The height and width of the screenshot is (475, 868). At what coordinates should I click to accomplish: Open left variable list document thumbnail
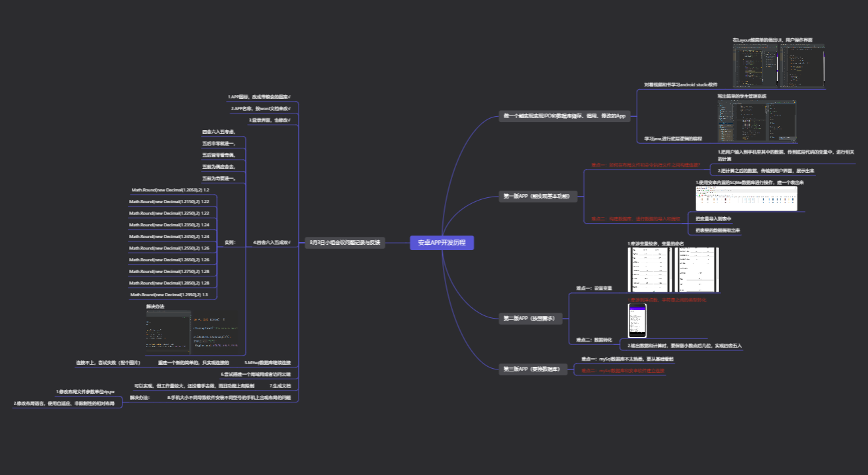pyautogui.click(x=649, y=270)
